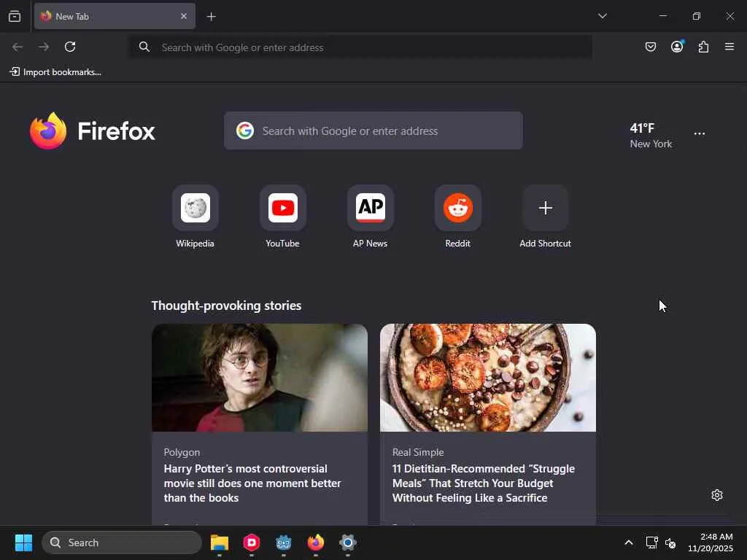
Task: Click the Real Simple source label
Action: (x=418, y=452)
